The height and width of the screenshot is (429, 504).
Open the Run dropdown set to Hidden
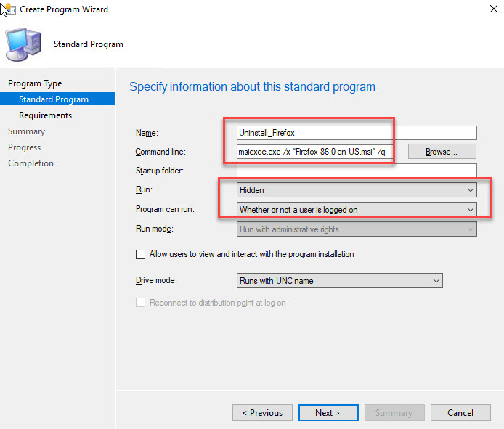[x=357, y=189]
